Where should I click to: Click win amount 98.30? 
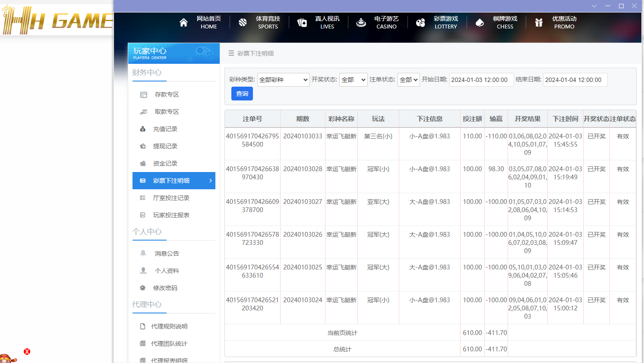[496, 169]
